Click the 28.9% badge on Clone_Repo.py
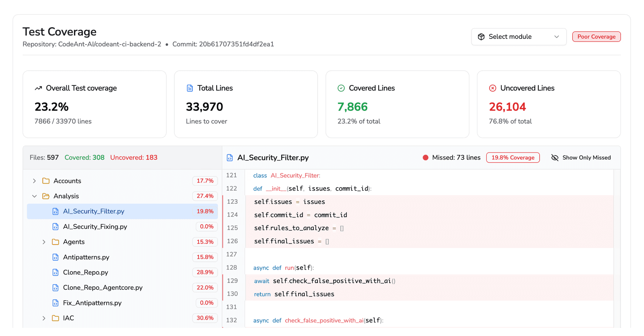644x336 pixels. 205,272
